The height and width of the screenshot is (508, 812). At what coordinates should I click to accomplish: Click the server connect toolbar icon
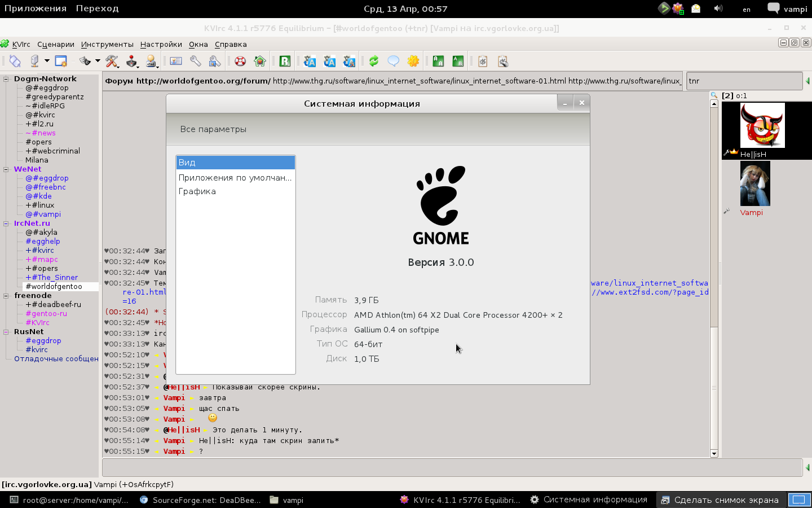click(x=34, y=61)
